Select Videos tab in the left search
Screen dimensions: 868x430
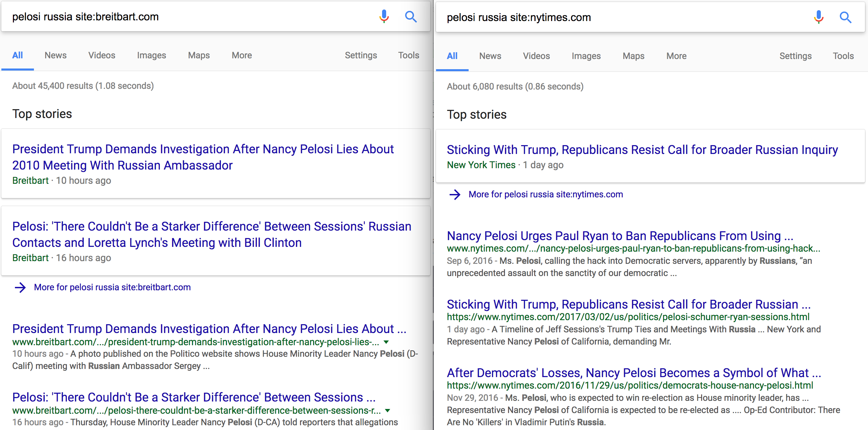(102, 55)
